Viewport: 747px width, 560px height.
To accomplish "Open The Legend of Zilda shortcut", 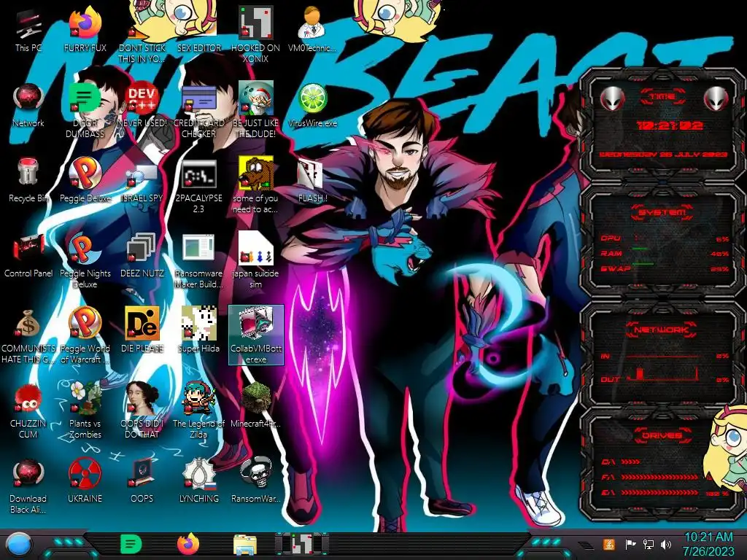I will click(198, 411).
